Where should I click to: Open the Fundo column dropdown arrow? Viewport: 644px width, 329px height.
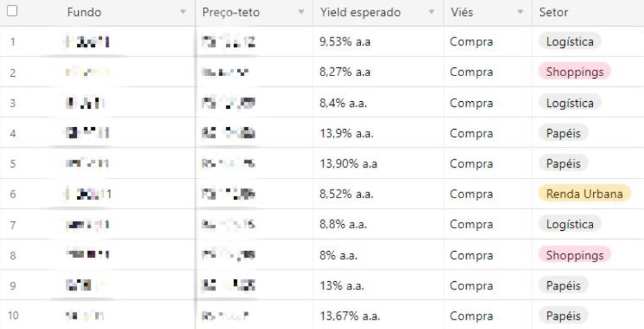coord(183,13)
